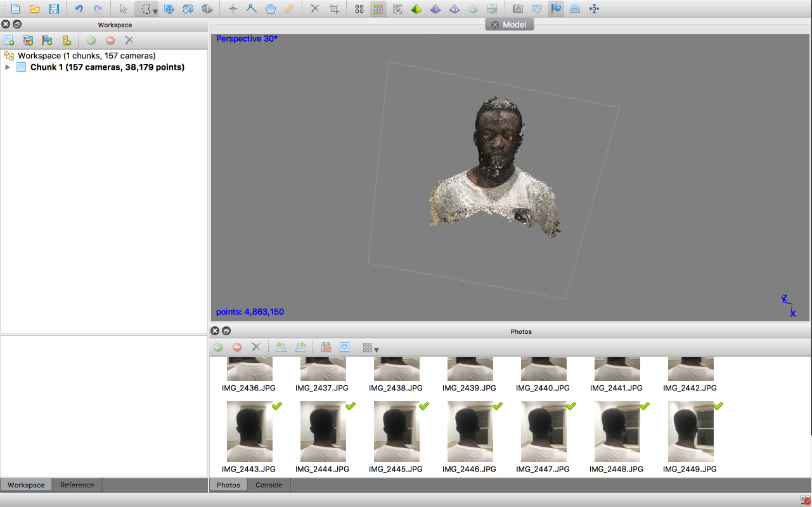Toggle Show Cameras in model view
The image size is (812, 507).
coord(518,9)
